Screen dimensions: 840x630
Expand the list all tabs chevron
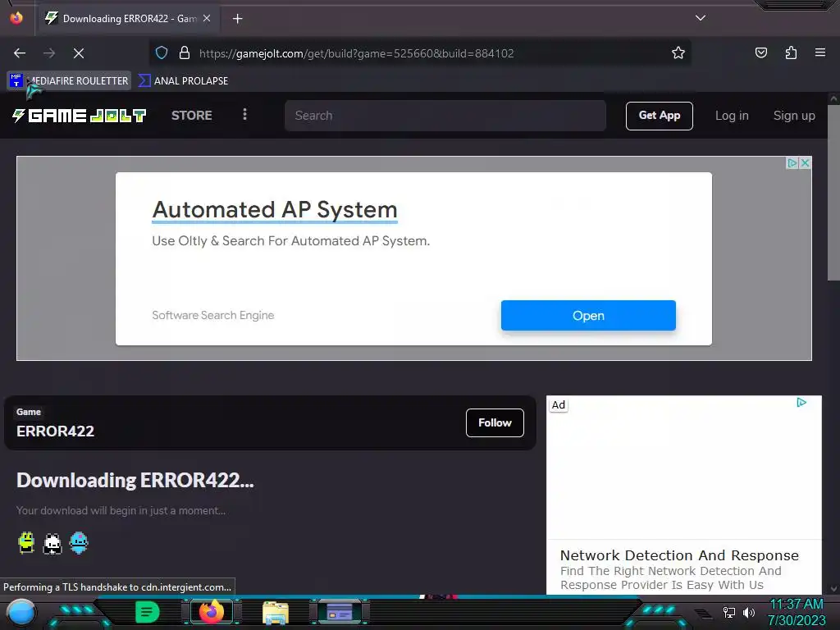click(701, 18)
